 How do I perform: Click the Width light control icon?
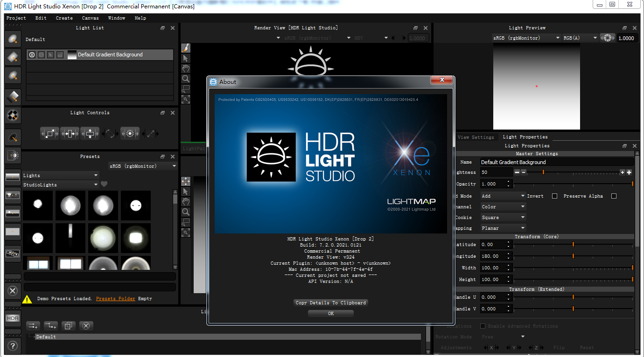click(69, 133)
